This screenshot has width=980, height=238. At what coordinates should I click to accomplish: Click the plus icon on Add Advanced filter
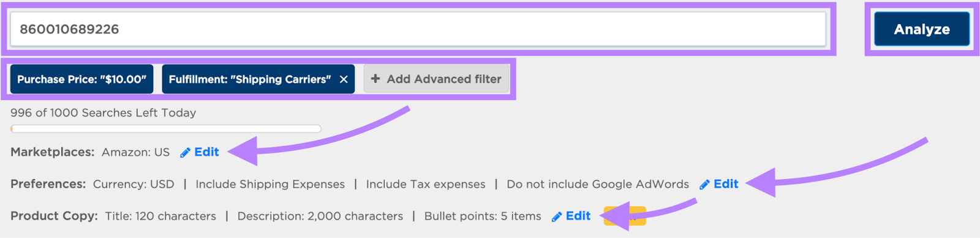[x=375, y=79]
